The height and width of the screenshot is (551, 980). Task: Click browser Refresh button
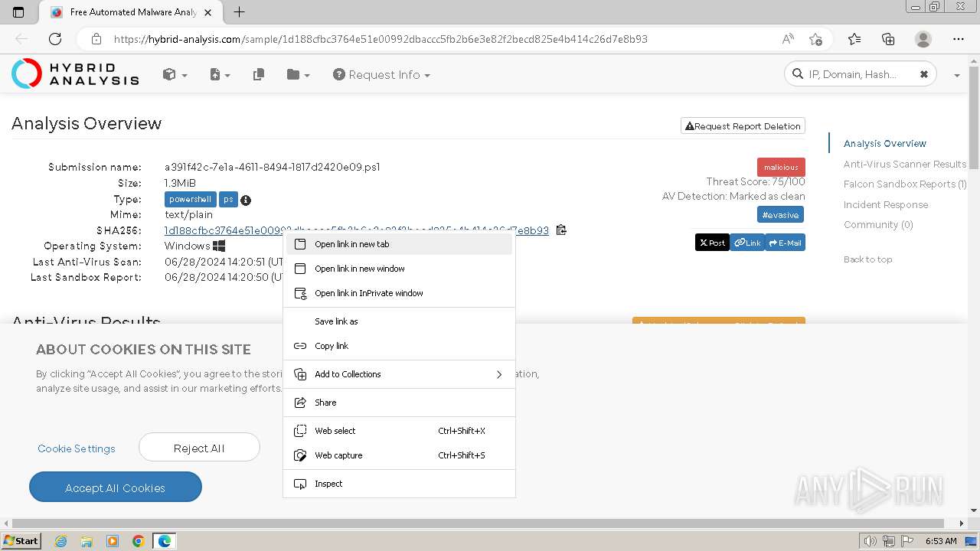point(55,39)
